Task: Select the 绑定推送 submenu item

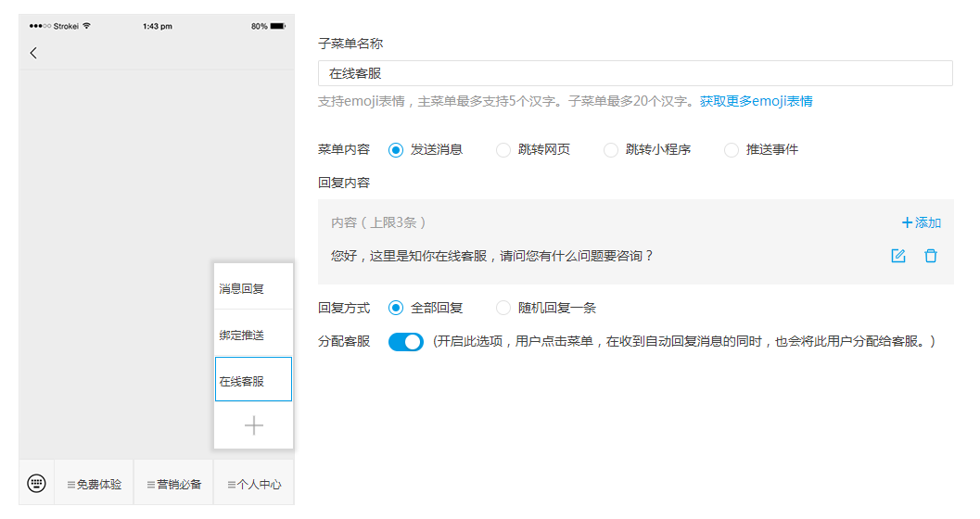Action: [253, 335]
